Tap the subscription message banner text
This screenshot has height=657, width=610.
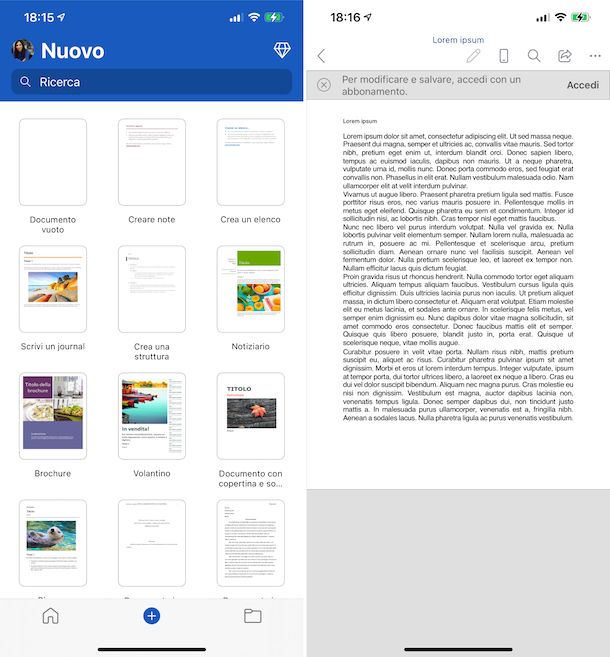click(431, 85)
